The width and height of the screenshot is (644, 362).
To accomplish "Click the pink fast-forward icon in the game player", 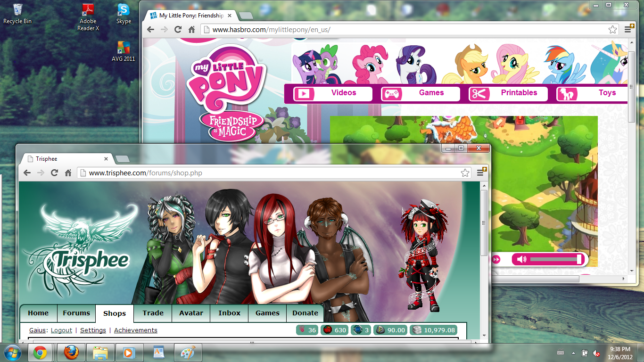I will tap(496, 259).
